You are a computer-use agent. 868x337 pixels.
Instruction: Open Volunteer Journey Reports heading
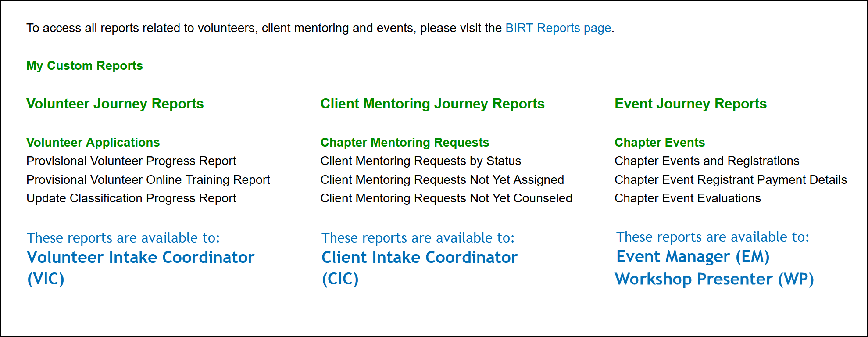(115, 104)
